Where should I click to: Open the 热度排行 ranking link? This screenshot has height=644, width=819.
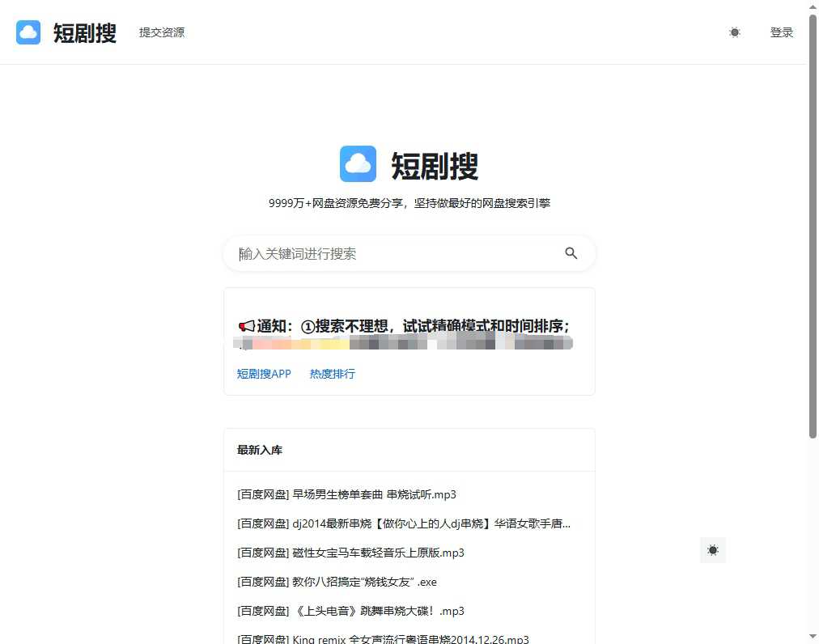(332, 374)
